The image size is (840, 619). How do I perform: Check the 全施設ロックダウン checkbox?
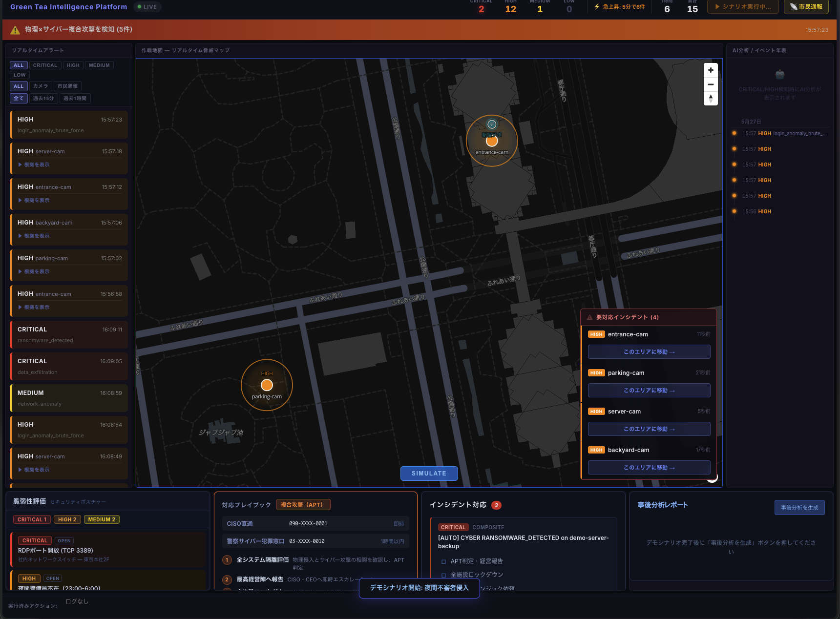click(443, 575)
